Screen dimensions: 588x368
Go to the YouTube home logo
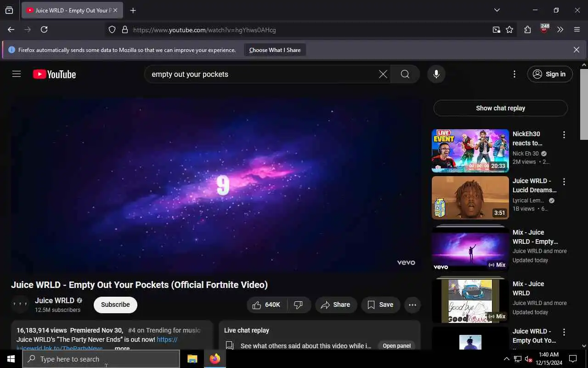(54, 74)
